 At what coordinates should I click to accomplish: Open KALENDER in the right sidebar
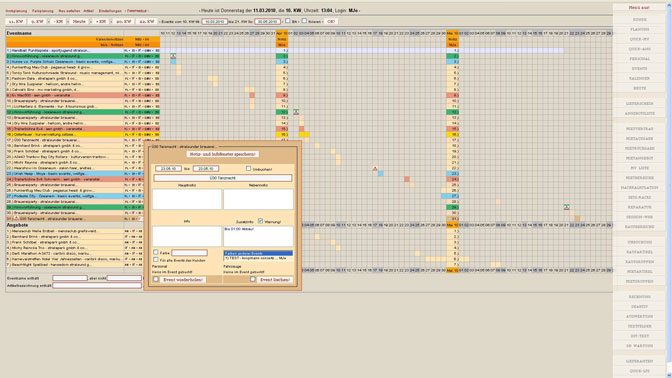pos(639,78)
